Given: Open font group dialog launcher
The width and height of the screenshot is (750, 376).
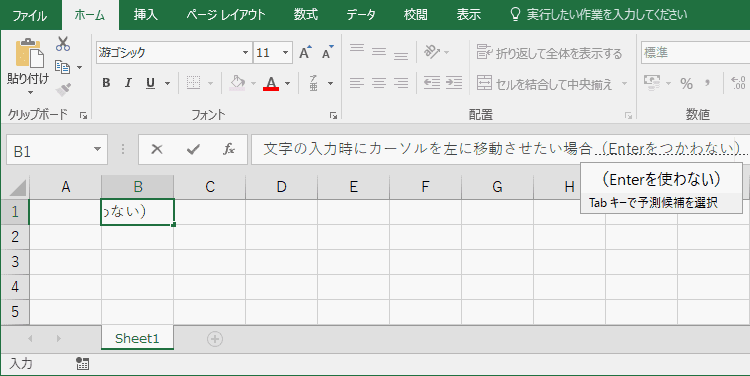Looking at the screenshot, I should tap(334, 115).
